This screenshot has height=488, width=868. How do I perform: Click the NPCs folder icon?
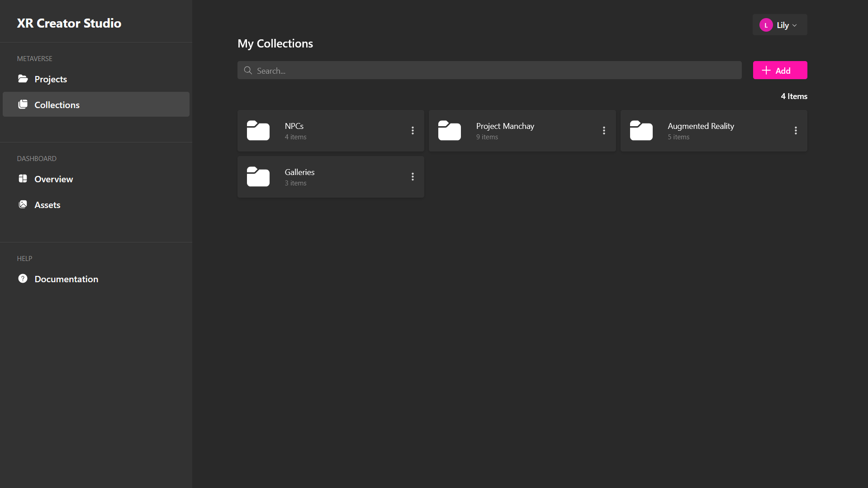pos(258,131)
